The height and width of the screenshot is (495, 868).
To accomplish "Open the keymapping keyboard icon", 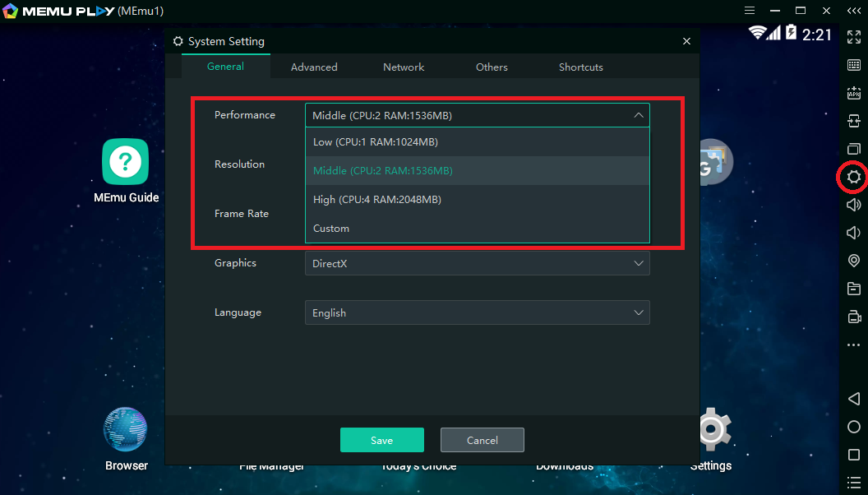I will (854, 65).
